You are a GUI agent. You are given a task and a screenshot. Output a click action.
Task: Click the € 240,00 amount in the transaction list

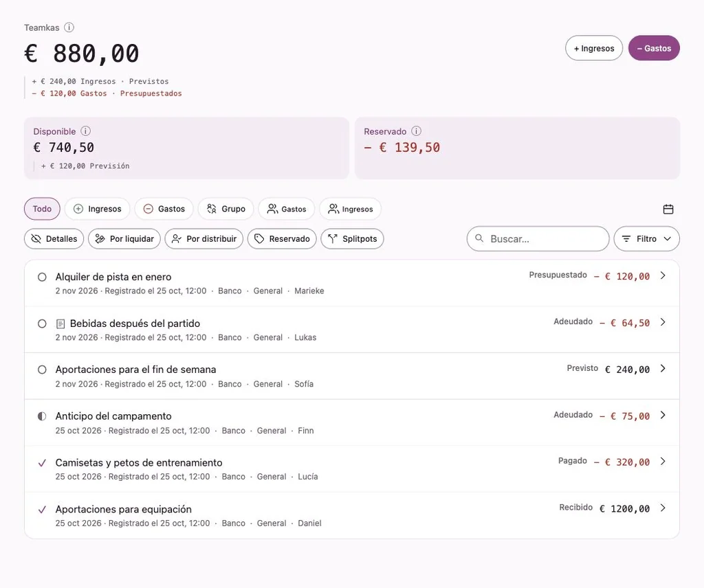coord(627,370)
